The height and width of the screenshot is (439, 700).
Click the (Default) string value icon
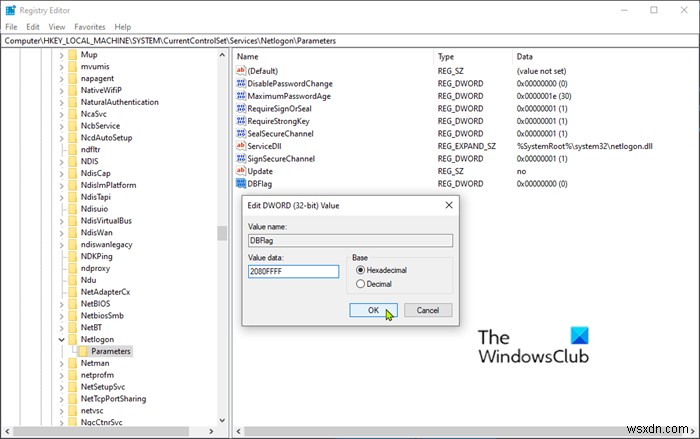pyautogui.click(x=241, y=71)
